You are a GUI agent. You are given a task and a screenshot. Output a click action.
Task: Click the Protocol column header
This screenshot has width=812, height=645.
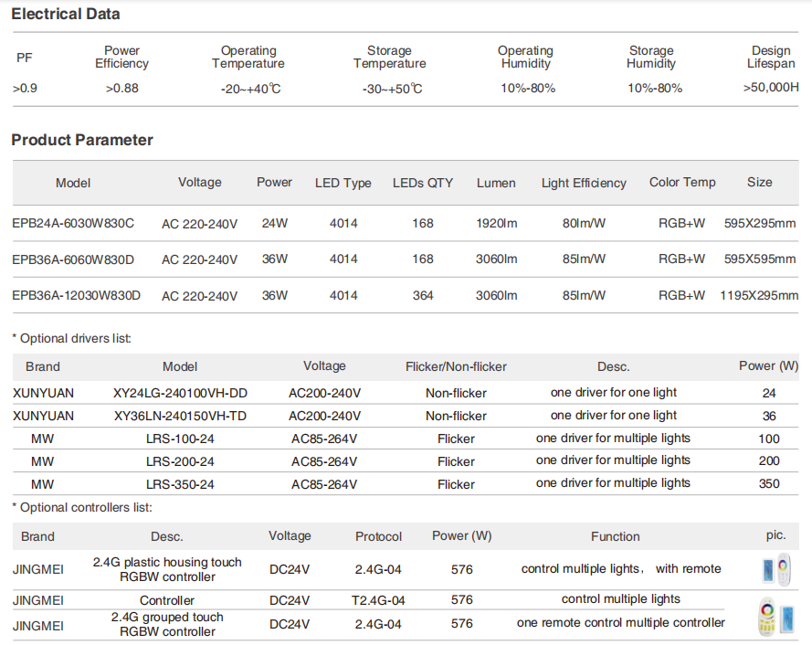[378, 536]
